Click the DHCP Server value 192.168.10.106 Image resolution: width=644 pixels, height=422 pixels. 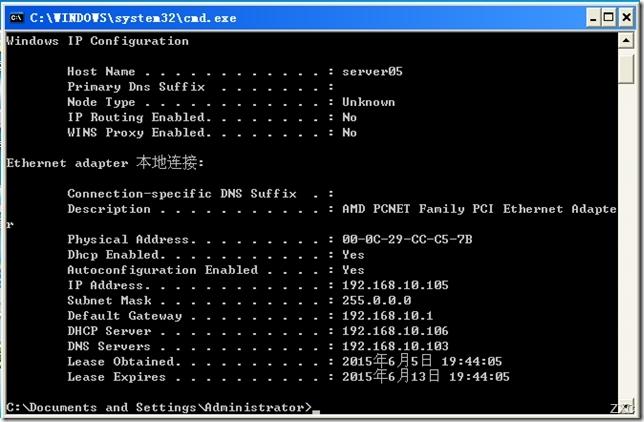(395, 331)
